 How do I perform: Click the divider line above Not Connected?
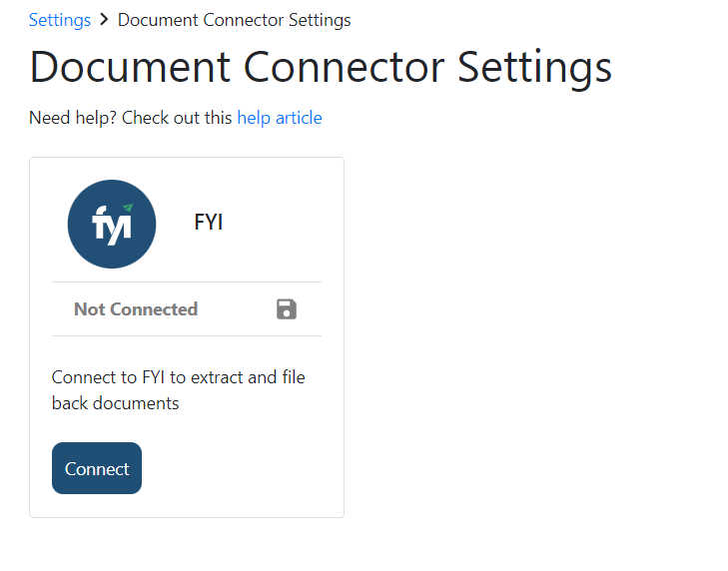click(x=187, y=283)
